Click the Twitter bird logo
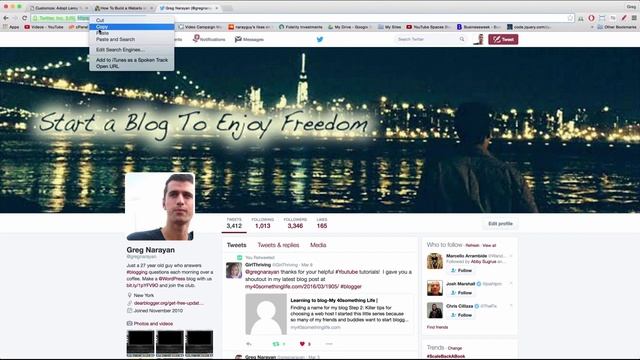This screenshot has width=640, height=360. pyautogui.click(x=320, y=40)
